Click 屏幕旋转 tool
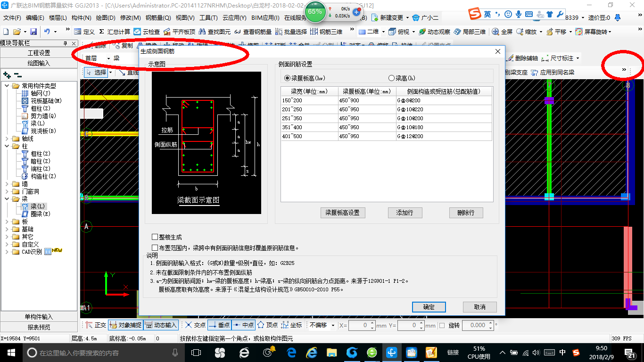The width and height of the screenshot is (644, 362). pyautogui.click(x=592, y=32)
